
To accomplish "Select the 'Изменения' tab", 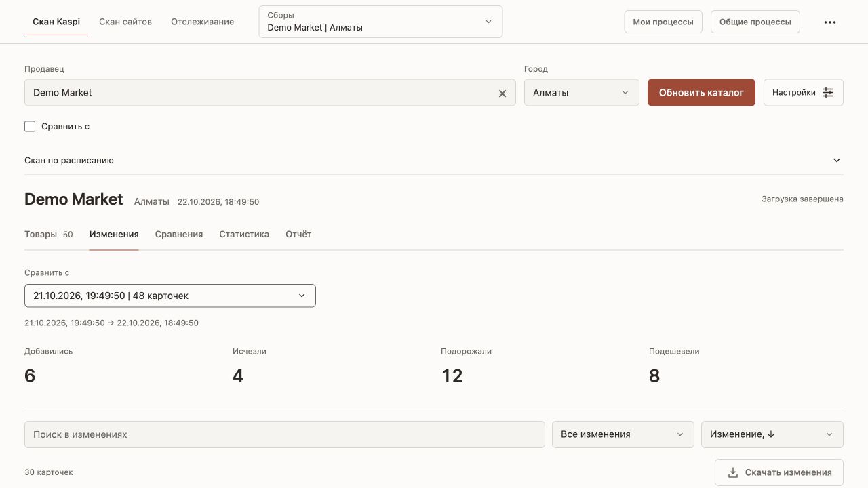I will point(114,235).
